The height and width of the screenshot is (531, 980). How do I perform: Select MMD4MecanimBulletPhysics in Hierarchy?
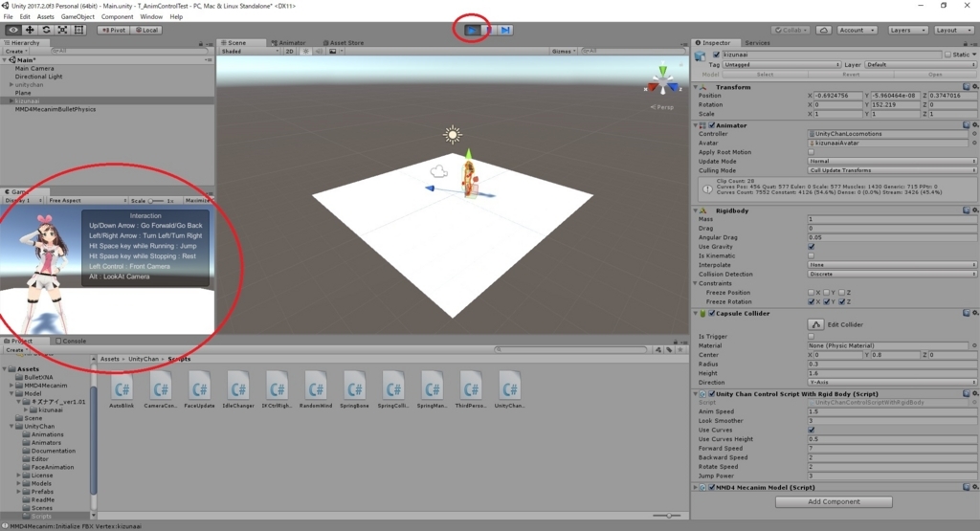point(56,109)
